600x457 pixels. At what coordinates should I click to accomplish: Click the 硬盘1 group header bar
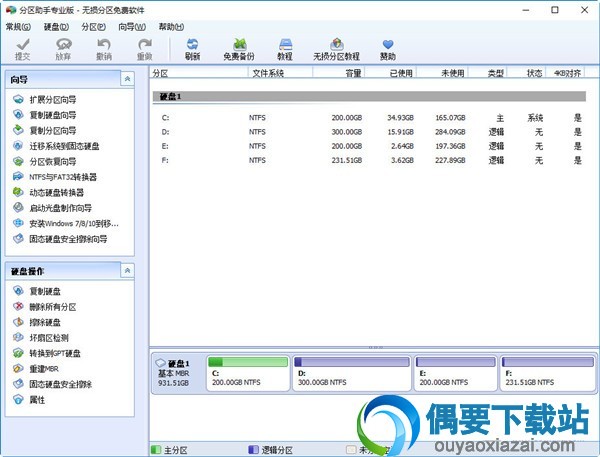click(x=369, y=96)
